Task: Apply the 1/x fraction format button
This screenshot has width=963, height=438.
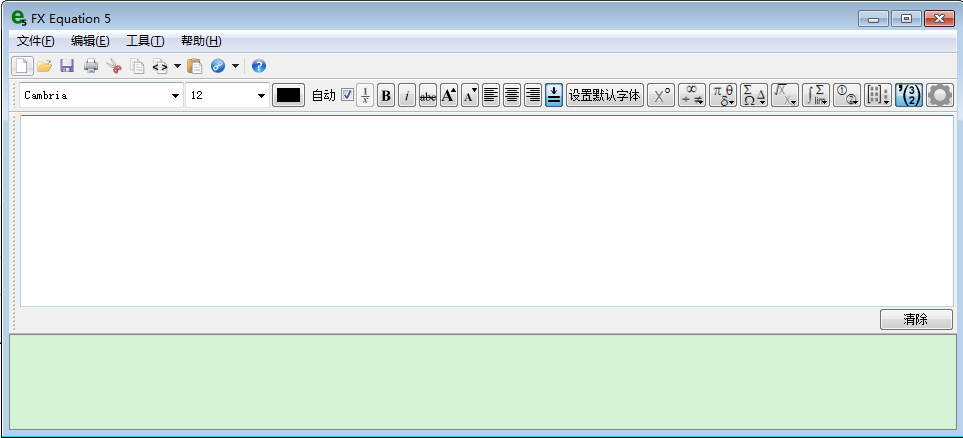Action: point(365,95)
